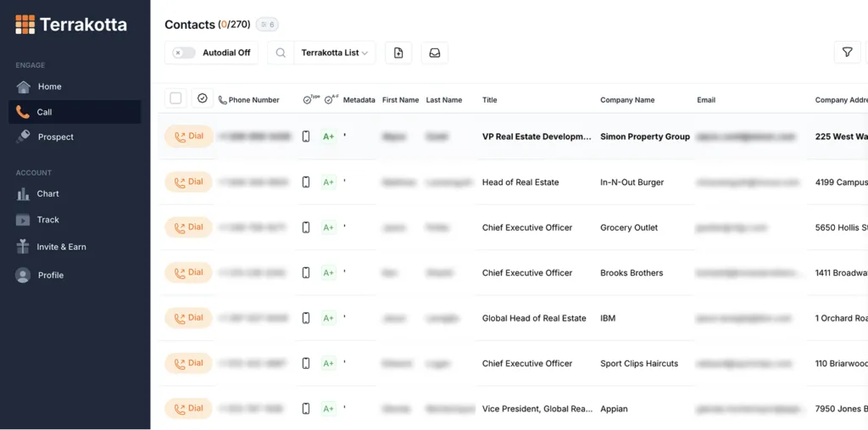Click the mobile phone icon in In-N-Out row

coord(305,181)
